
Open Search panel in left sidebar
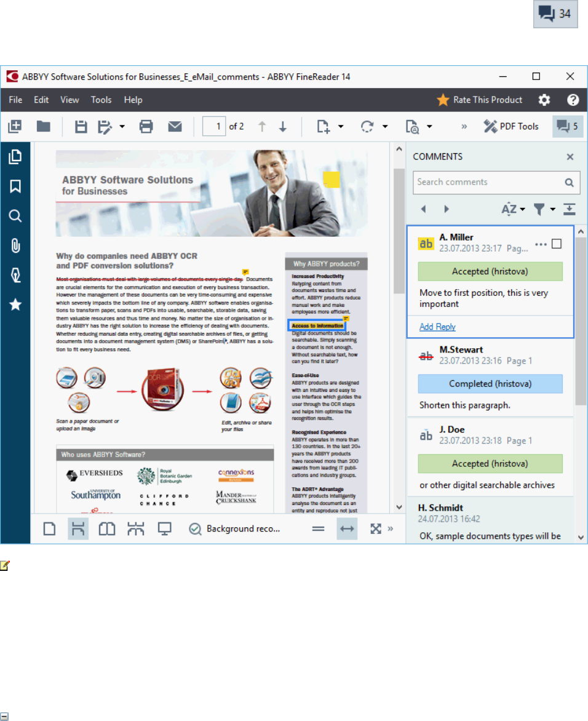[15, 216]
